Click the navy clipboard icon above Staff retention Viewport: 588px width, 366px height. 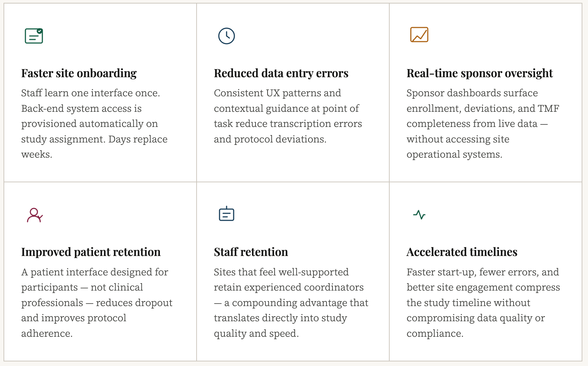(x=226, y=214)
